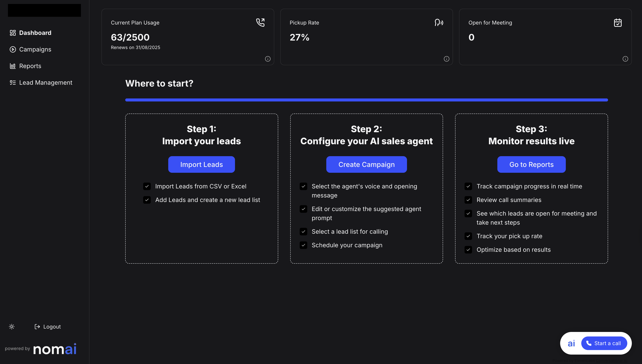This screenshot has width=642, height=364.
Task: Go to Lead Management in sidebar
Action: tap(45, 82)
